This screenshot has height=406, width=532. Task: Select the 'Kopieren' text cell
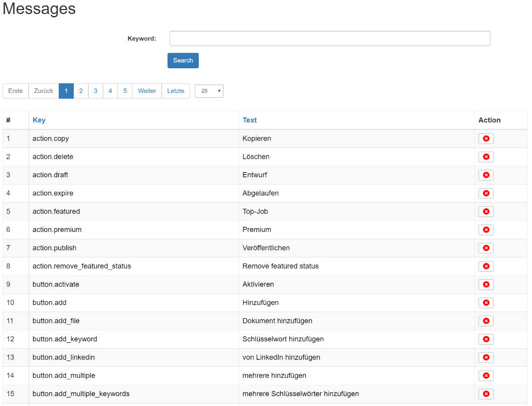point(356,139)
